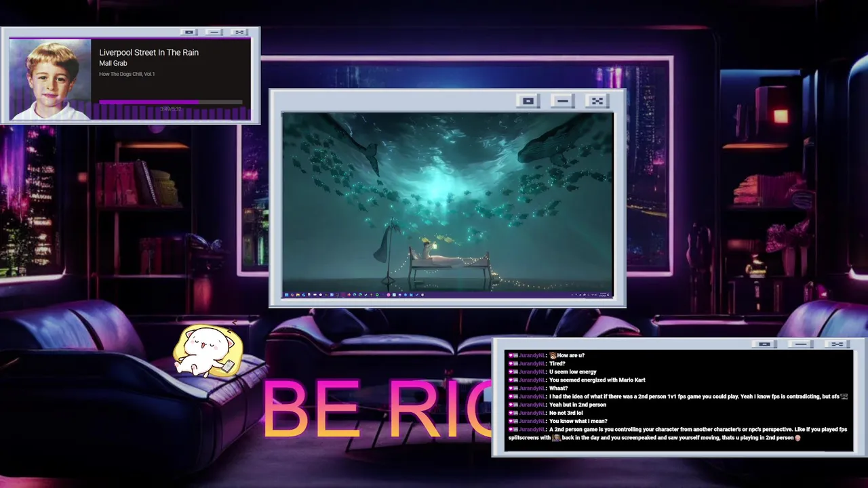Click the JurandyNL username beside Whaat?
The width and height of the screenshot is (868, 488).
(x=532, y=388)
